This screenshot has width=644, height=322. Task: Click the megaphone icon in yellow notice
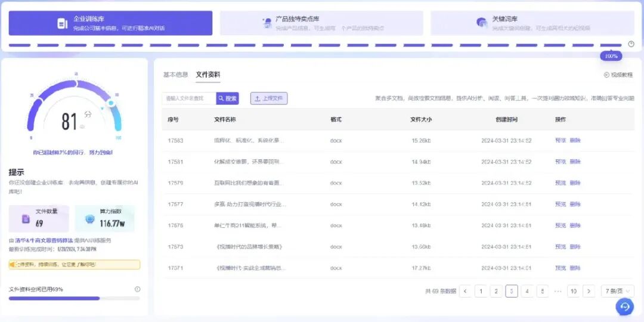pos(13,265)
